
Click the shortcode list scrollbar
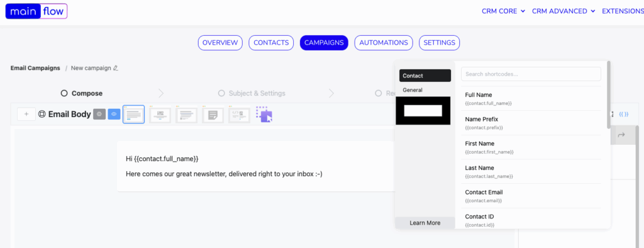click(x=609, y=94)
